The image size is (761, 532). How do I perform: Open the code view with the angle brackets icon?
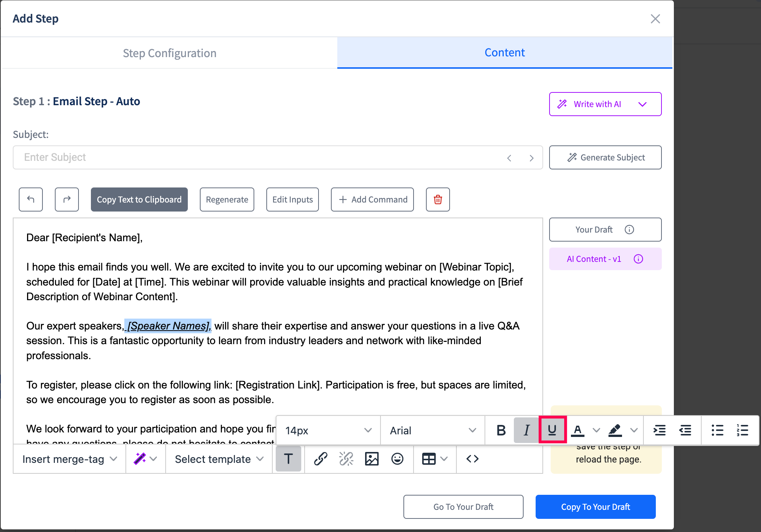coord(473,459)
